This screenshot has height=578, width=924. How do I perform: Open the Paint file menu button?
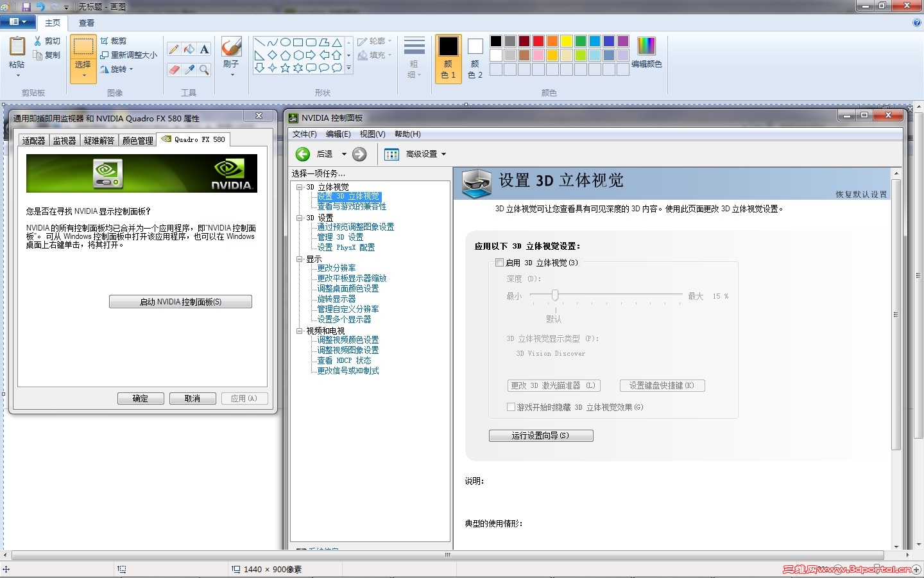click(x=18, y=22)
